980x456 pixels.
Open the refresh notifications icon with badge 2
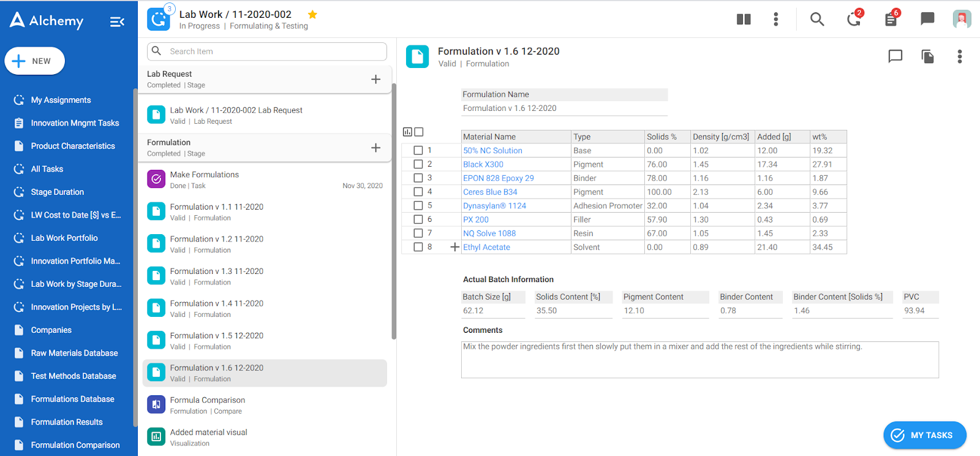[854, 19]
